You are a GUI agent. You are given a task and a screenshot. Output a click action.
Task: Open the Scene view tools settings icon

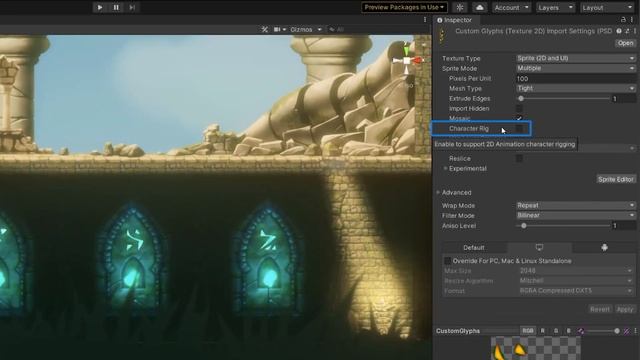point(264,29)
